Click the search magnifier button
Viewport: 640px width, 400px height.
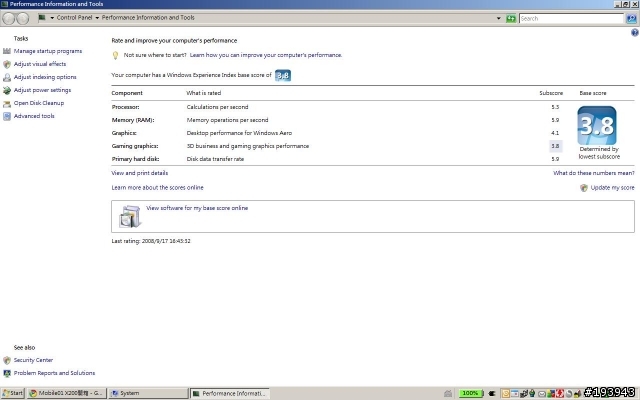631,18
